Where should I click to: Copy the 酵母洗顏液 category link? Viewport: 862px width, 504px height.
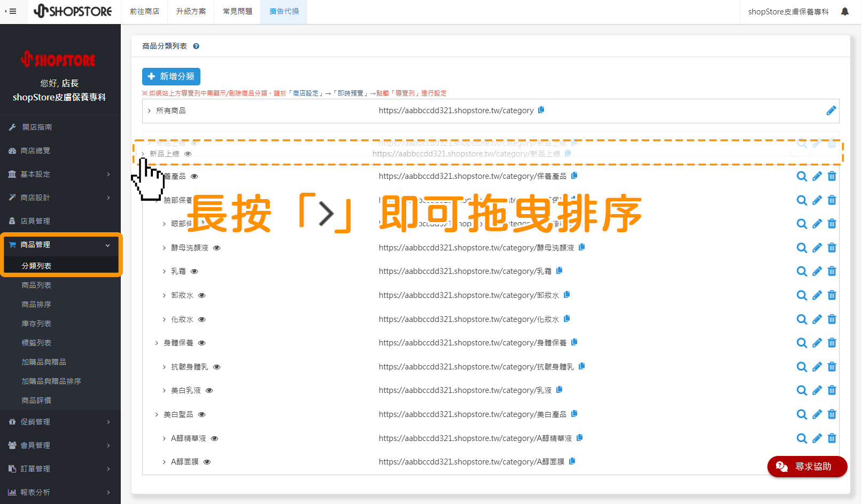(582, 247)
